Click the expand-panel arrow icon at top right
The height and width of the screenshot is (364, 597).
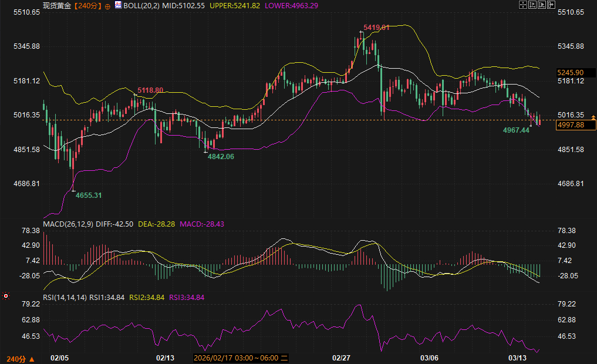tap(551, 5)
